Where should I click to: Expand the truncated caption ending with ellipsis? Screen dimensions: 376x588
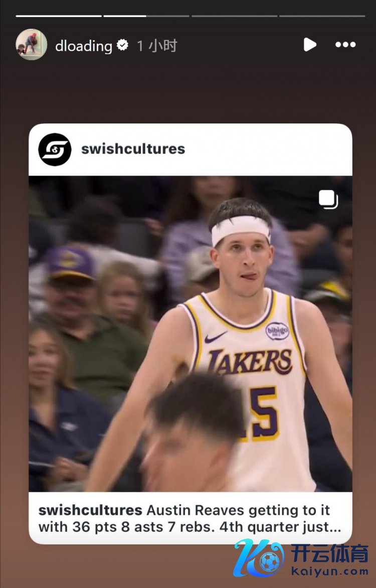point(190,518)
